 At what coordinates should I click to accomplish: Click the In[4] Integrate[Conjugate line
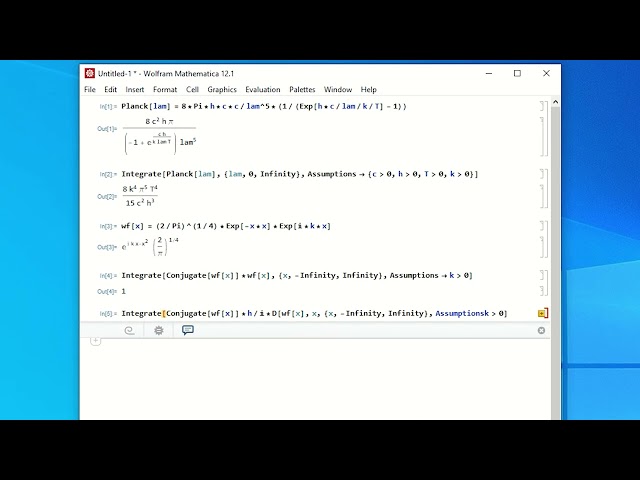pos(297,276)
